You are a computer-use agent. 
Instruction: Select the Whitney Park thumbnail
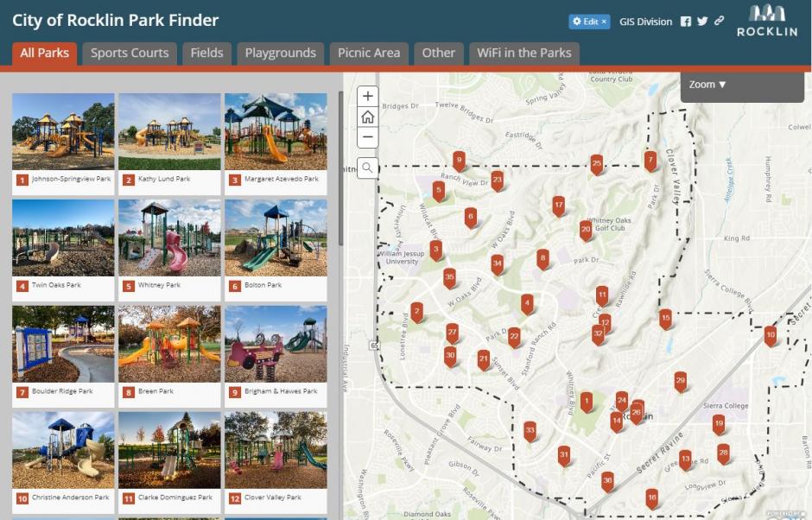169,238
